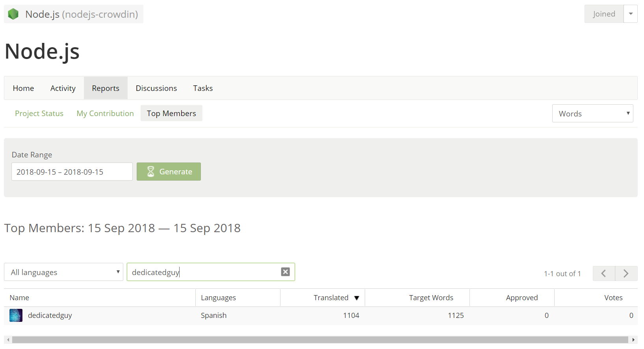The image size is (644, 349).
Task: Click the Date Range input field
Action: [x=72, y=172]
